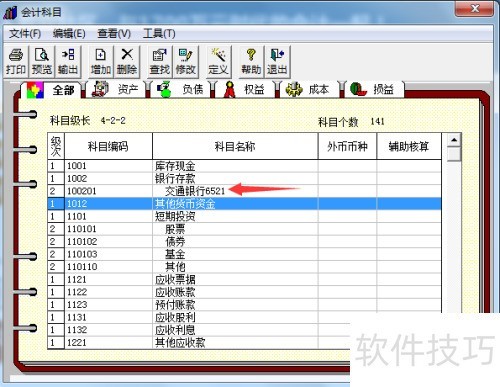Image resolution: width=500 pixels, height=387 pixels.
Task: Click the 退出 exit icon
Action: pyautogui.click(x=277, y=61)
